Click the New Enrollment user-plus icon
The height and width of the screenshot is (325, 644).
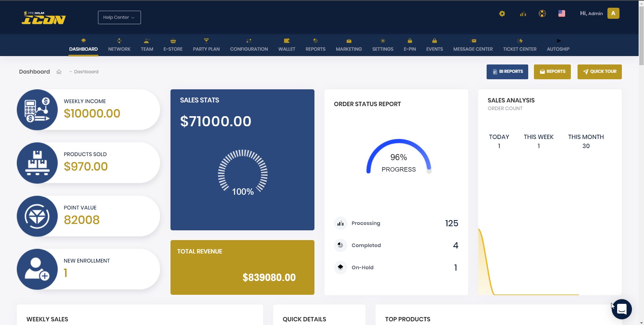point(37,269)
